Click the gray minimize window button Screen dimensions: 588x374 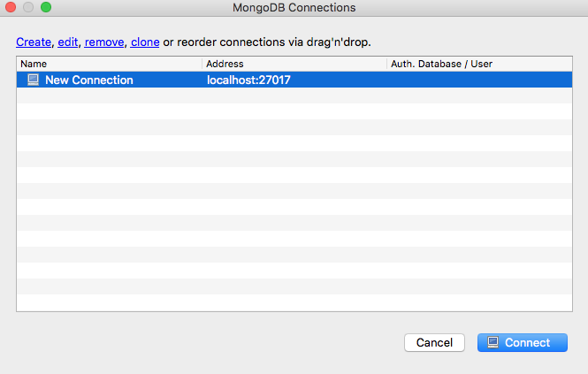(x=28, y=8)
